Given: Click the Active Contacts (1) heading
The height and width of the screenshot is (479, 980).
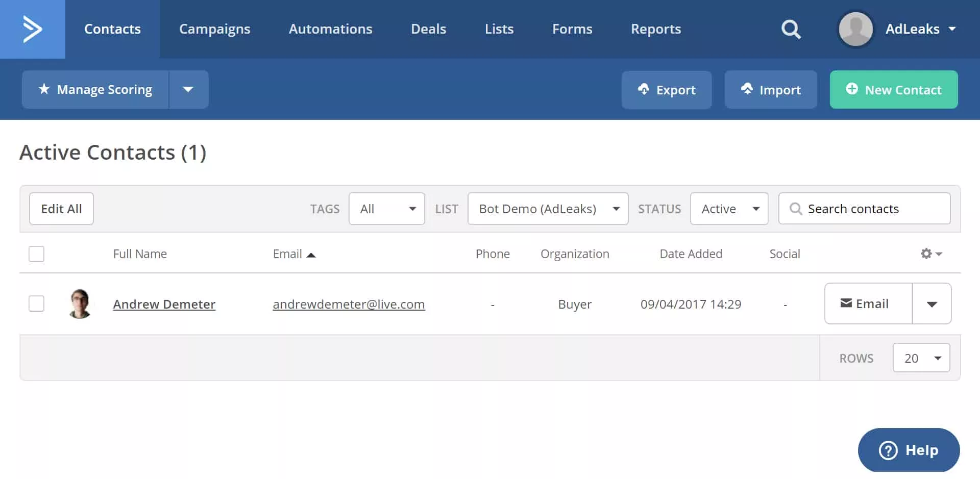Looking at the screenshot, I should point(113,152).
